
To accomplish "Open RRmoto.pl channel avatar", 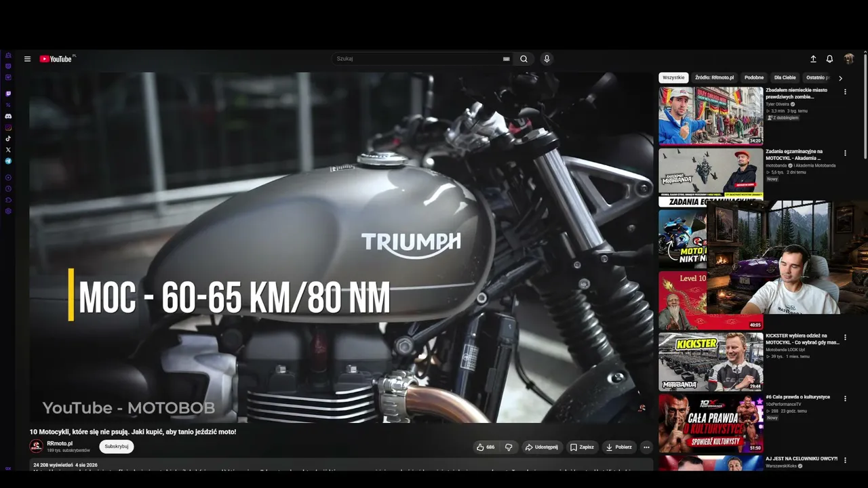I will click(x=36, y=447).
